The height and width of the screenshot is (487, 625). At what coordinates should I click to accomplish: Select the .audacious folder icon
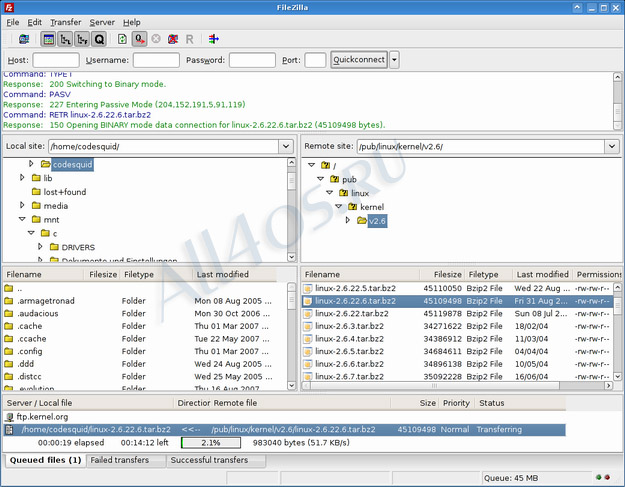coord(9,314)
